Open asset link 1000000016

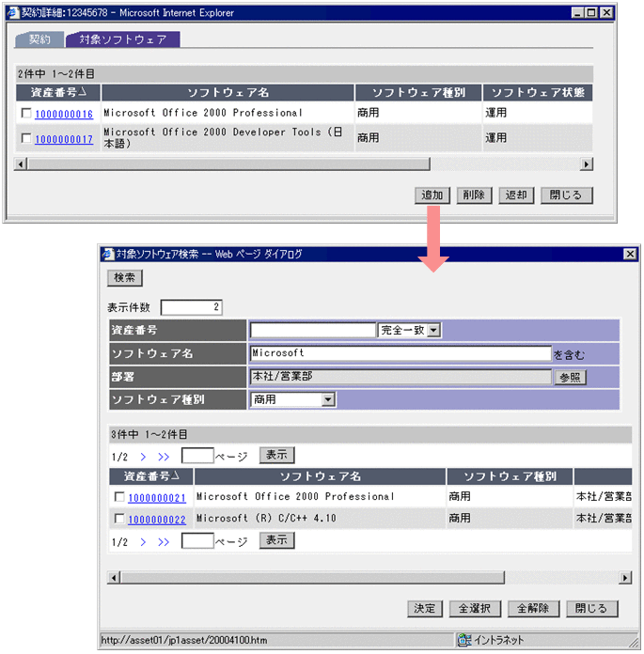[64, 114]
